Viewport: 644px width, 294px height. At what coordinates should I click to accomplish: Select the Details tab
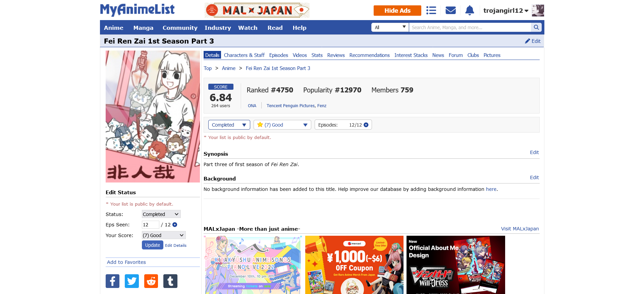tap(212, 55)
